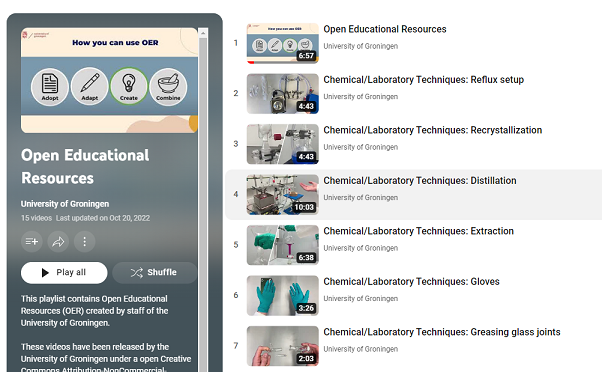The width and height of the screenshot is (602, 372).
Task: Click the sidebar 'Open Educational Resources' playlist heading
Action: 85,167
